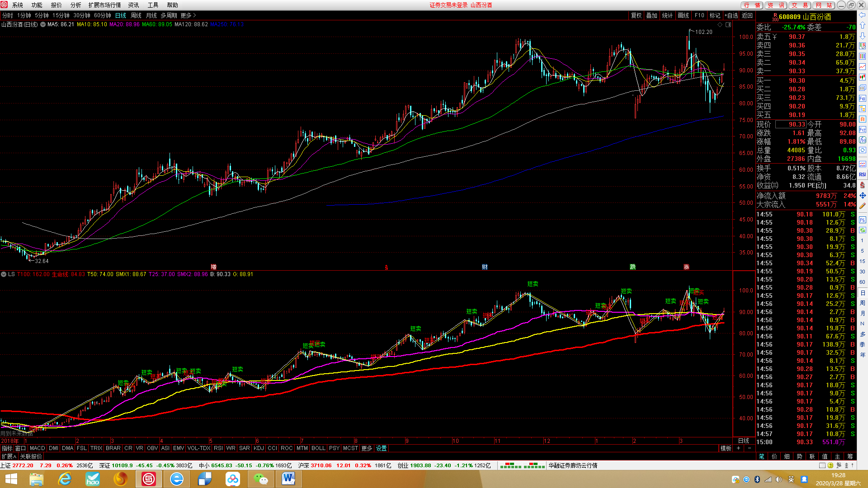Select the MACD indicator tab
This screenshot has height=488, width=868.
38,448
